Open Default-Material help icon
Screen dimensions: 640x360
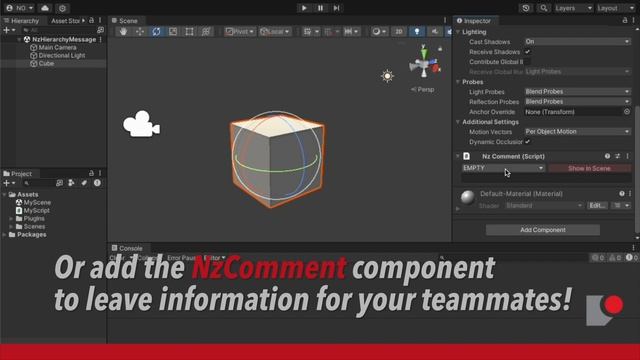point(622,193)
